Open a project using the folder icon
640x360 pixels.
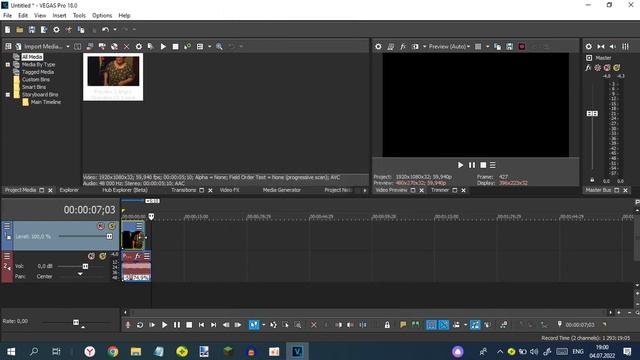click(20, 30)
